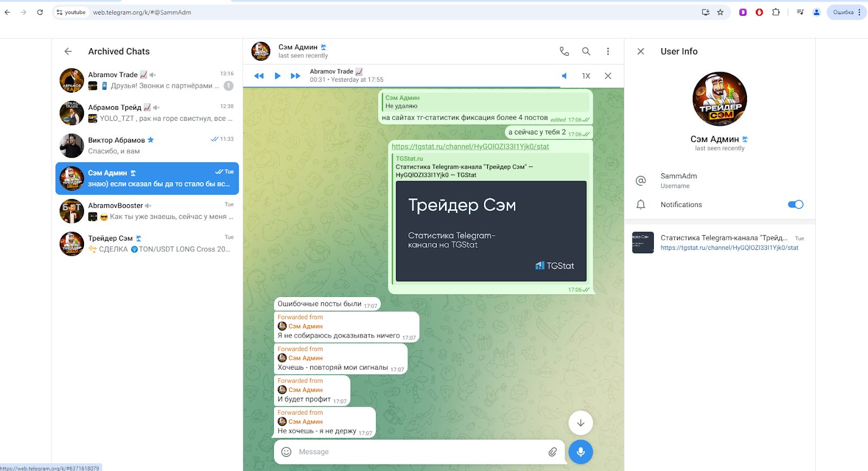
Task: Start a voice call with Сэм Админ
Action: pyautogui.click(x=564, y=51)
